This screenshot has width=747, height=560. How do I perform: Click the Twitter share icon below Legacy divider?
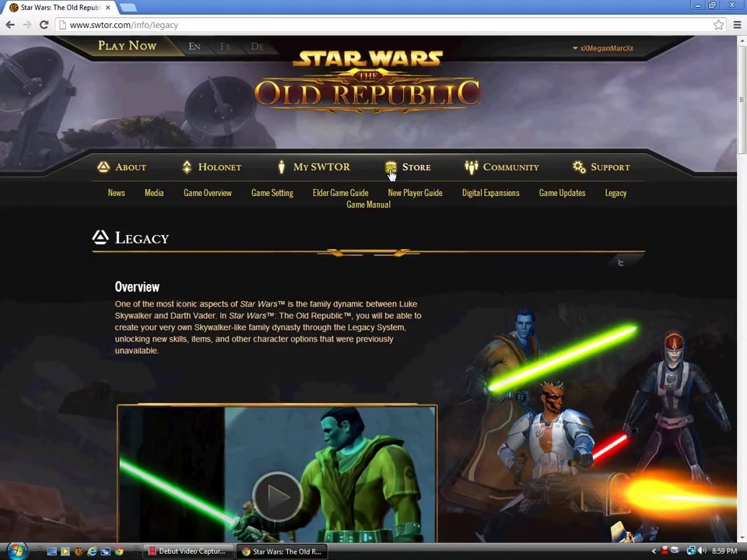(x=620, y=262)
